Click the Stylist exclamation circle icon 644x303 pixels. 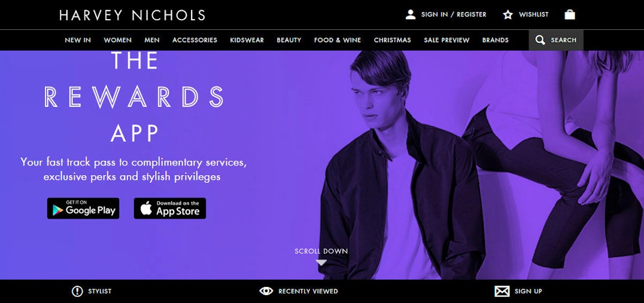pos(77,291)
